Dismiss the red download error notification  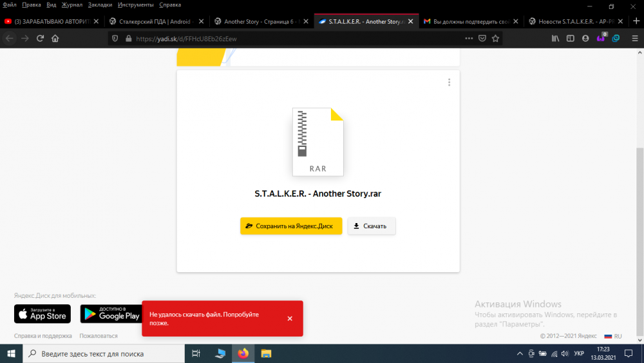290,319
